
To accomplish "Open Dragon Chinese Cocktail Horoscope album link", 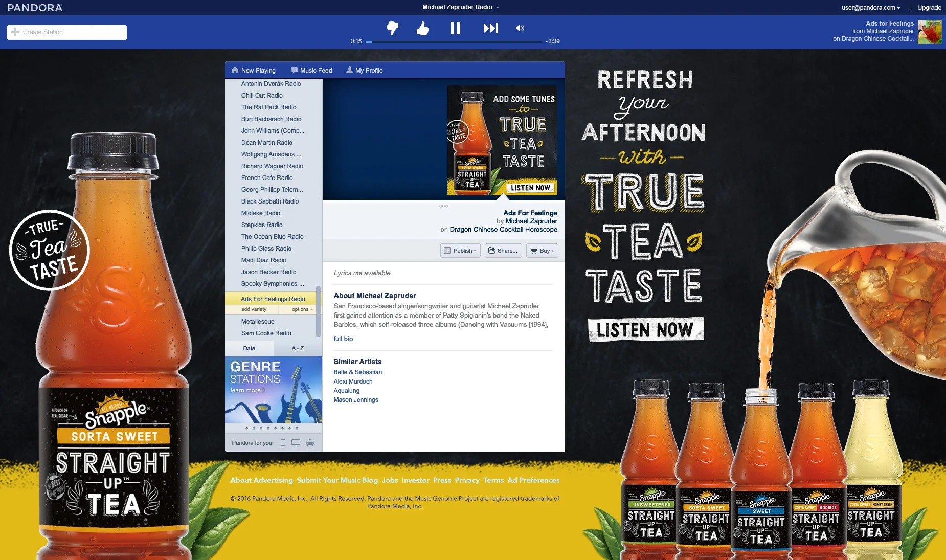I will (x=504, y=230).
